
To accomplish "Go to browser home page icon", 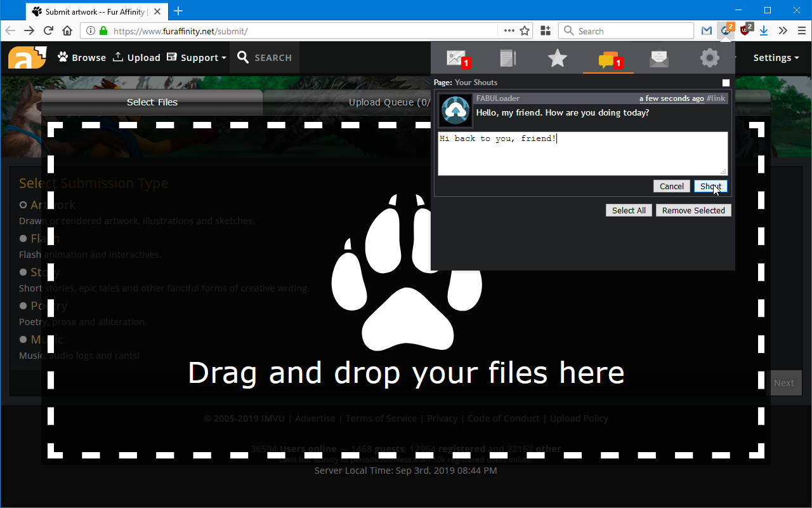I will pyautogui.click(x=67, y=30).
